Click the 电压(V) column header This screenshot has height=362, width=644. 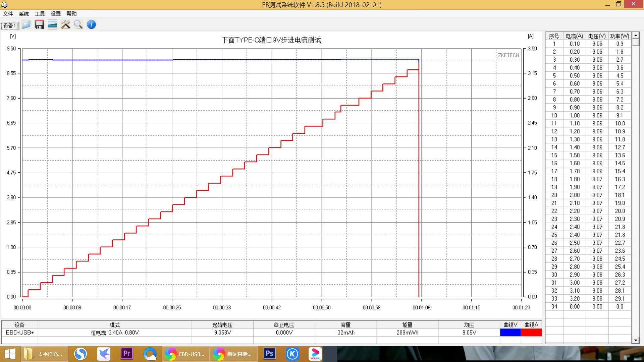pos(597,36)
